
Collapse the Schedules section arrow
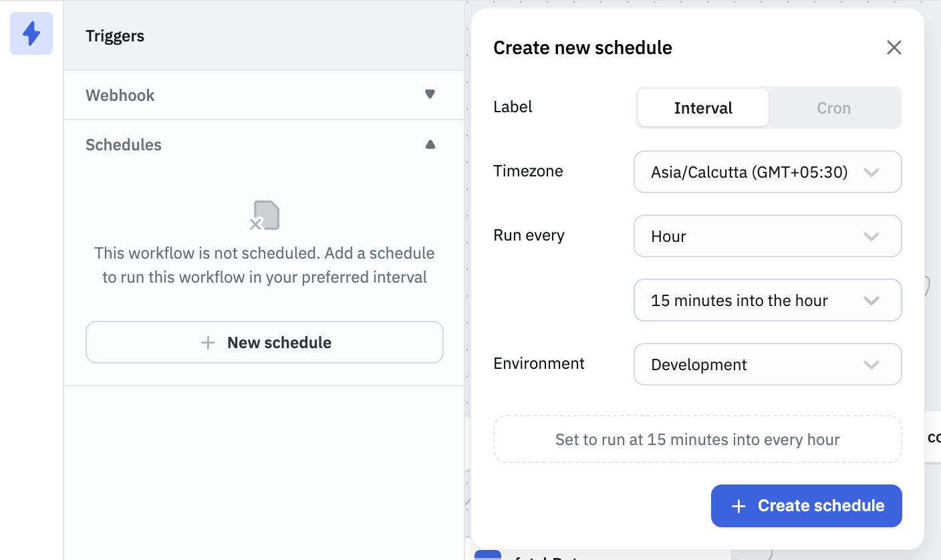tap(430, 144)
